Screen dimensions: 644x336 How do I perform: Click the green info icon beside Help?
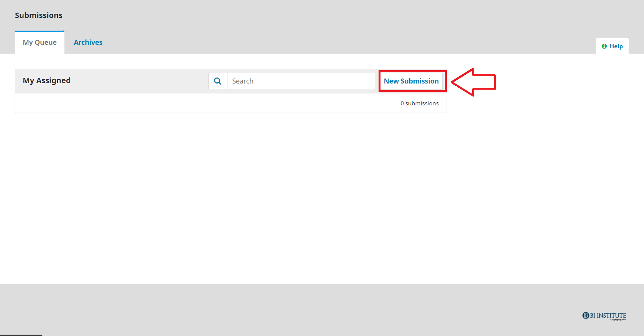pos(604,46)
